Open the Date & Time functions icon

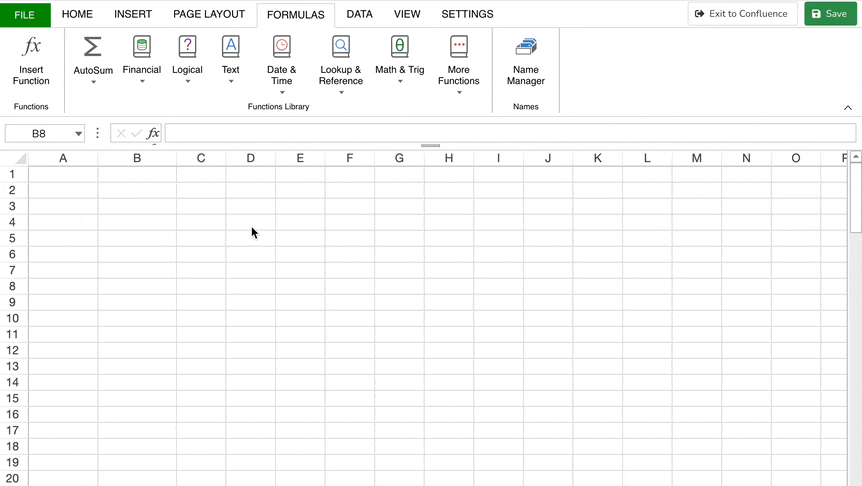pyautogui.click(x=281, y=47)
